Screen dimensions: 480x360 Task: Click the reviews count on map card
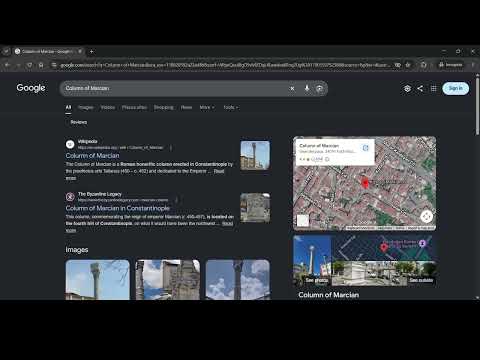click(317, 159)
